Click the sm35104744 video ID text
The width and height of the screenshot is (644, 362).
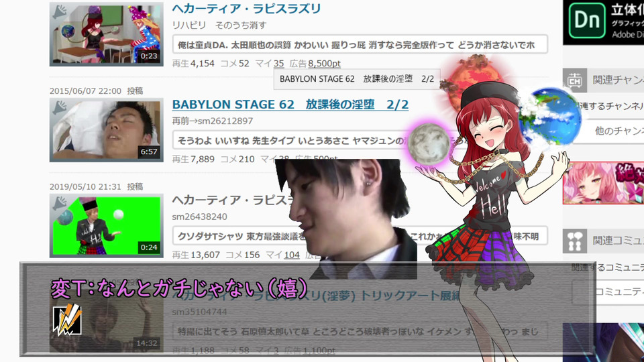click(x=200, y=312)
